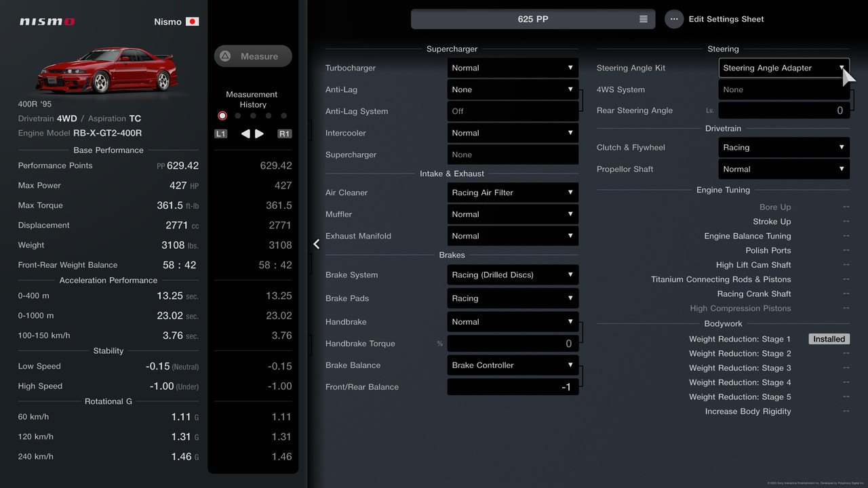Image resolution: width=868 pixels, height=488 pixels.
Task: Open the settings sheet list icon
Action: pyautogui.click(x=644, y=19)
